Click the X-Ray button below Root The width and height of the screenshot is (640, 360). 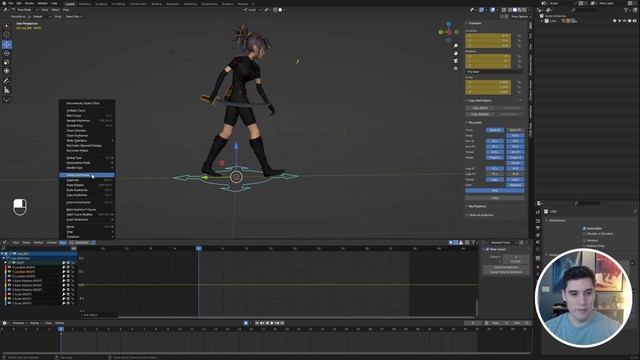click(495, 198)
